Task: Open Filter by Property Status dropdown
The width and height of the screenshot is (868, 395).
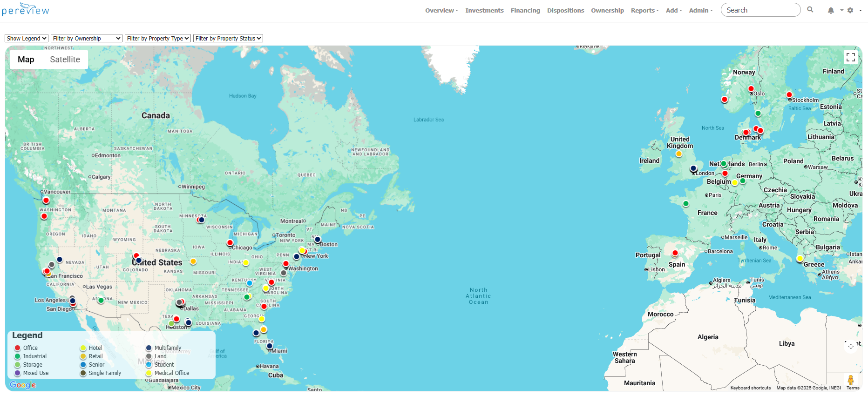Action: coord(228,39)
